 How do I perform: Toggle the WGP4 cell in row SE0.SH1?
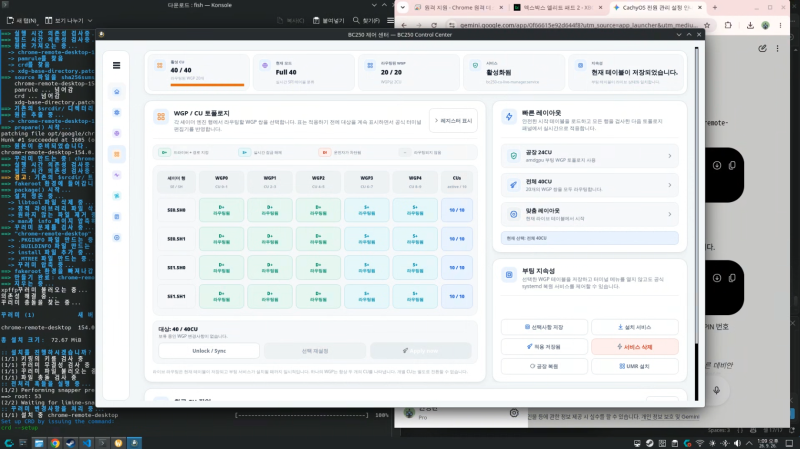tap(415, 239)
